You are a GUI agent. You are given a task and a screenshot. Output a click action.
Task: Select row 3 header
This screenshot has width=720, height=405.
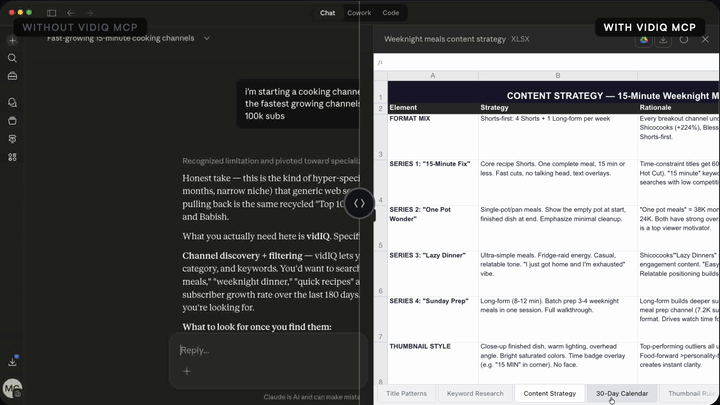tap(381, 136)
